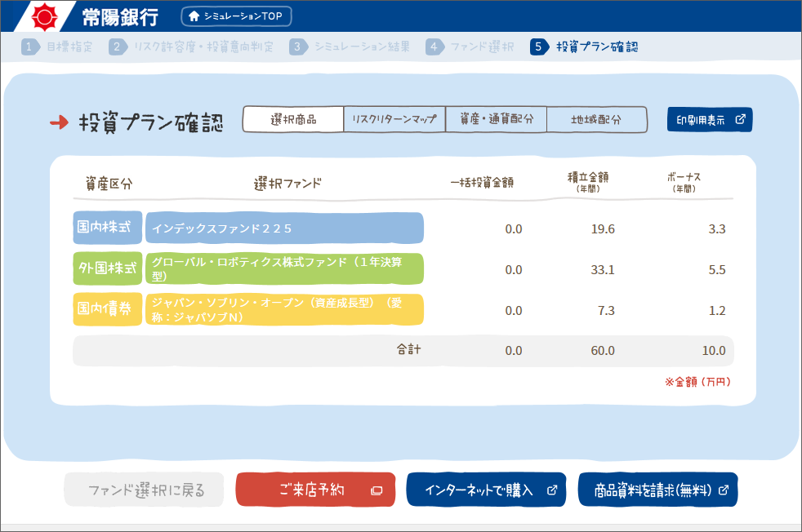Select fund グローバル・ロボティクス株式ファンド

pyautogui.click(x=284, y=268)
